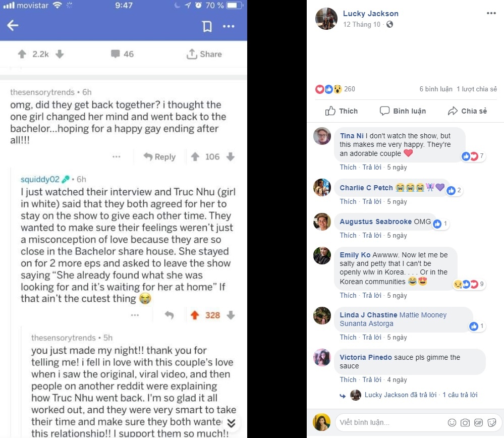The width and height of the screenshot is (504, 438).
Task: Jump to next comment with double chevron
Action: click(x=231, y=422)
